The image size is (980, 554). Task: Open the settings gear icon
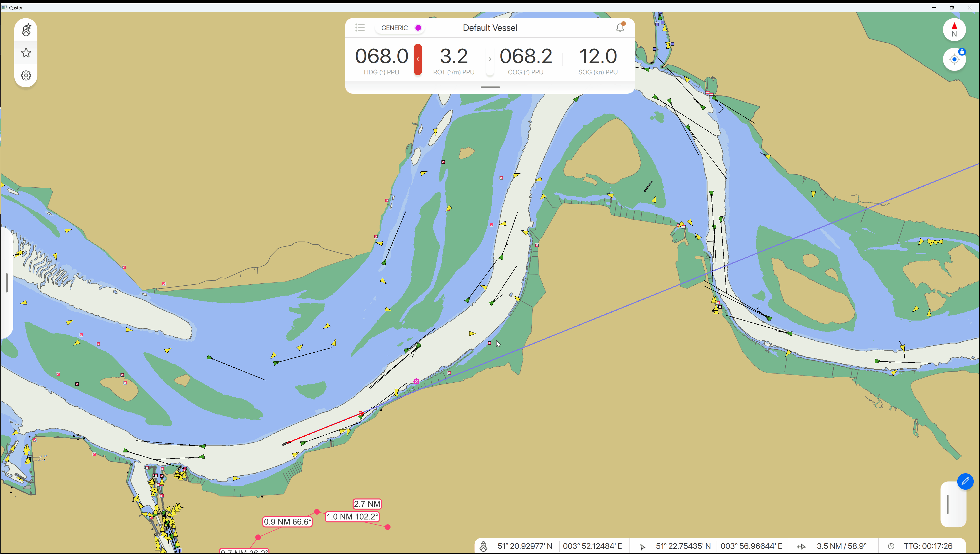point(26,75)
